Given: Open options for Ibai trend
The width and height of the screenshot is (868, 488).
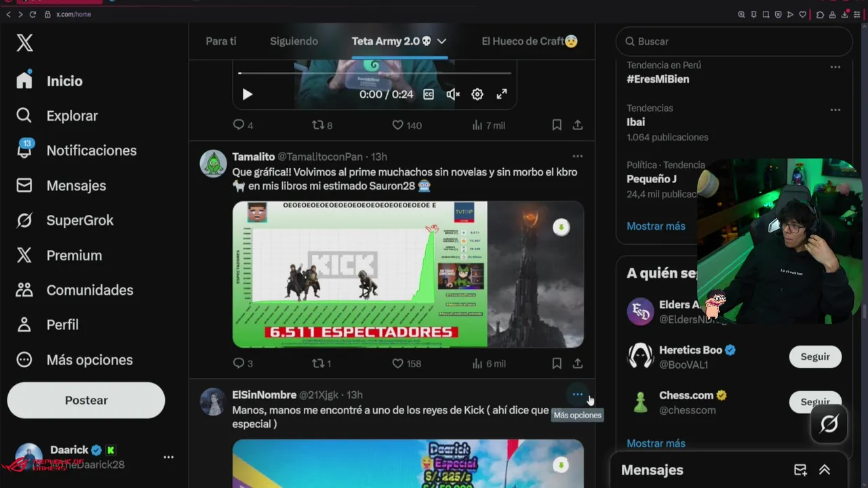Looking at the screenshot, I should point(835,110).
